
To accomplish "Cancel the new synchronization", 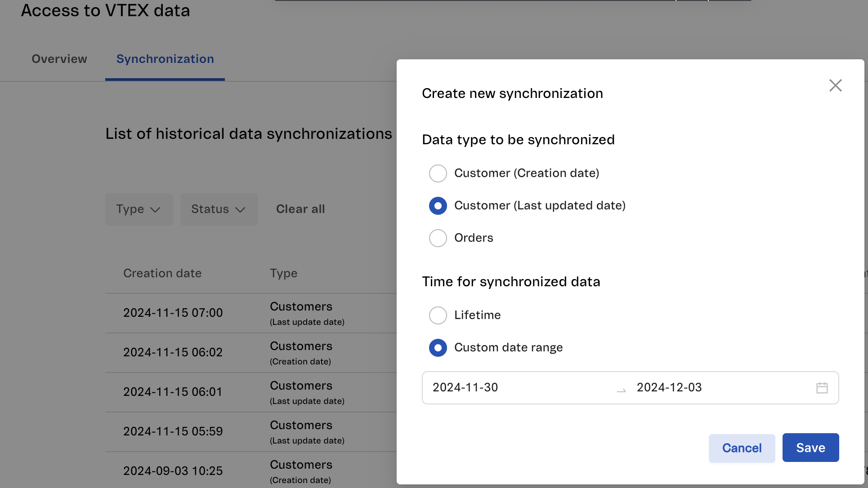I will pos(742,448).
